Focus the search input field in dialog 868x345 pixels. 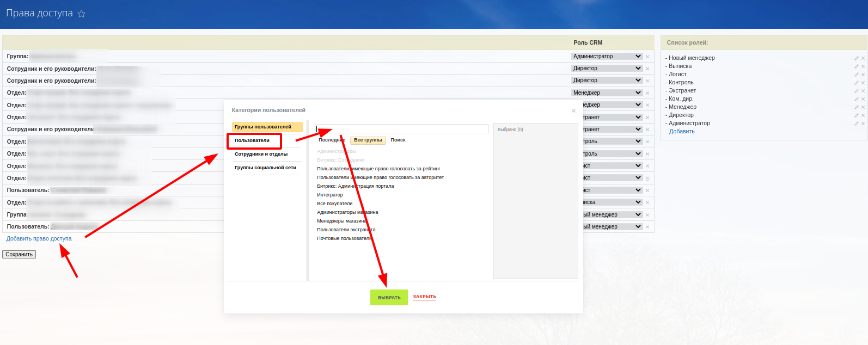[x=402, y=129]
